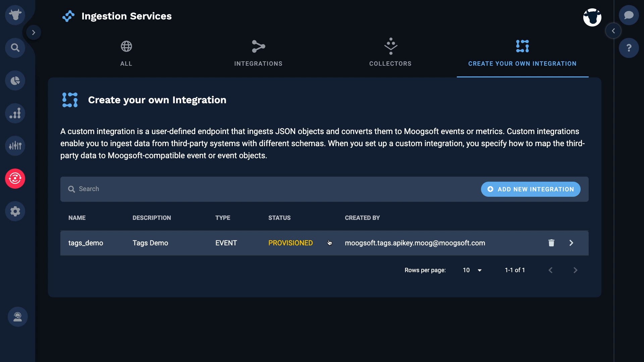Open the search icon in left sidebar
This screenshot has width=644, height=362.
15,48
